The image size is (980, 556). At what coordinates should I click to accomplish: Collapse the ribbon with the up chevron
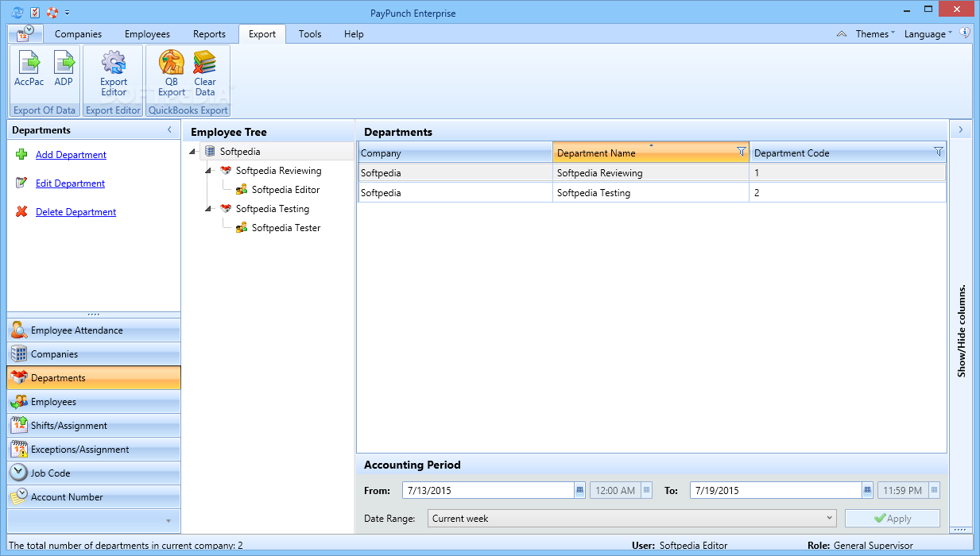pyautogui.click(x=842, y=34)
